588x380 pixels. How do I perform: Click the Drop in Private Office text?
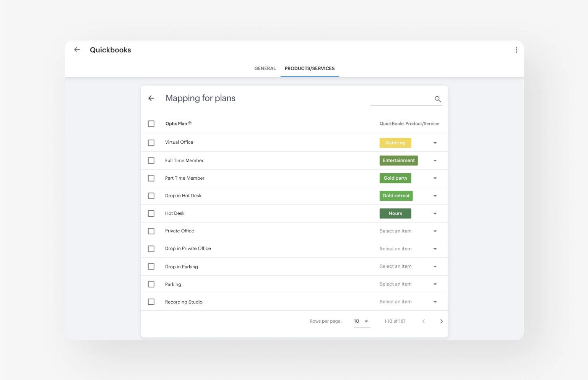pos(188,248)
